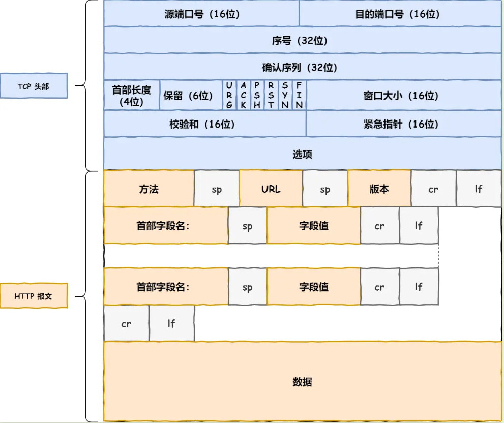Click the '选项' row
504x423 pixels.
[x=303, y=154]
